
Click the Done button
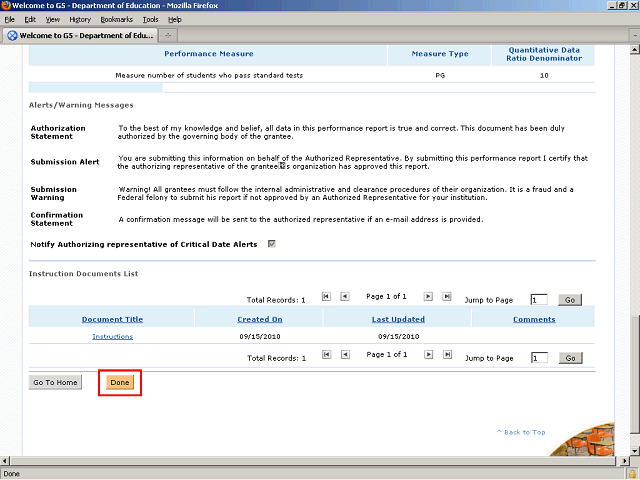pyautogui.click(x=120, y=382)
